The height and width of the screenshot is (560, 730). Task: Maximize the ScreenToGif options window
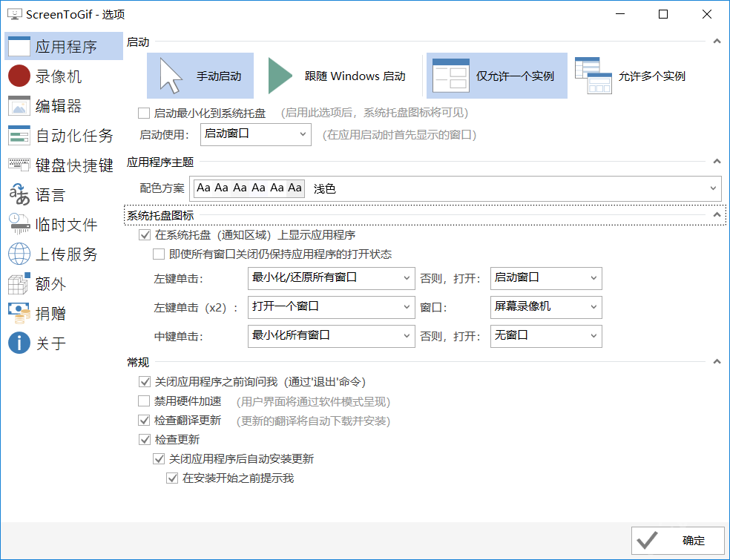(x=663, y=14)
